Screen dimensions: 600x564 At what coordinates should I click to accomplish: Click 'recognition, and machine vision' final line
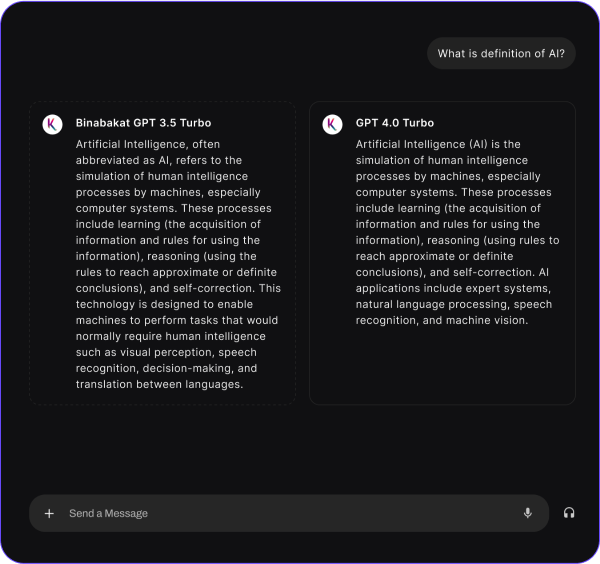[x=442, y=320]
